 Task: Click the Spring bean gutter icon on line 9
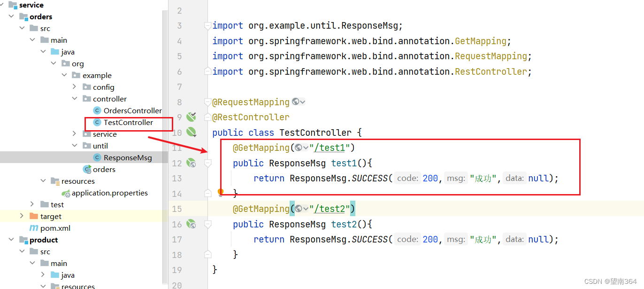pyautogui.click(x=191, y=117)
